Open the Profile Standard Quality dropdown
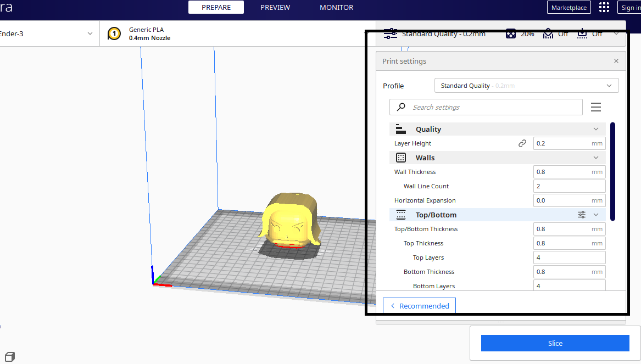 click(x=527, y=86)
